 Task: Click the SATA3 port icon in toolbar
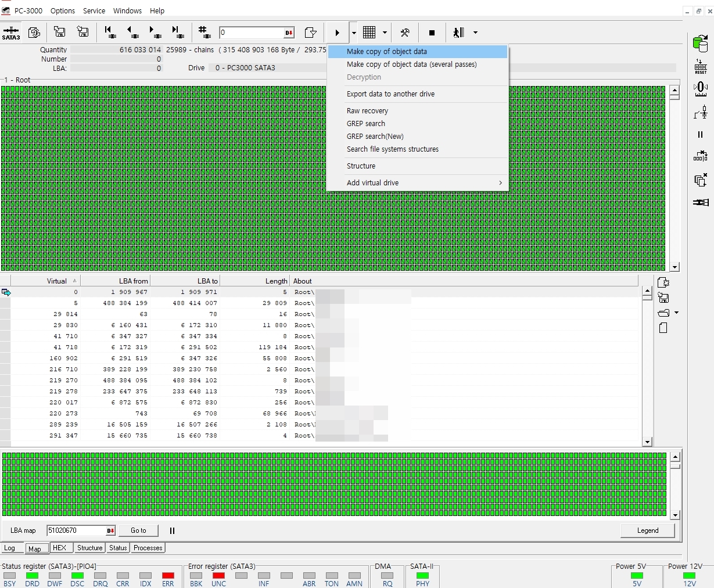[x=11, y=33]
